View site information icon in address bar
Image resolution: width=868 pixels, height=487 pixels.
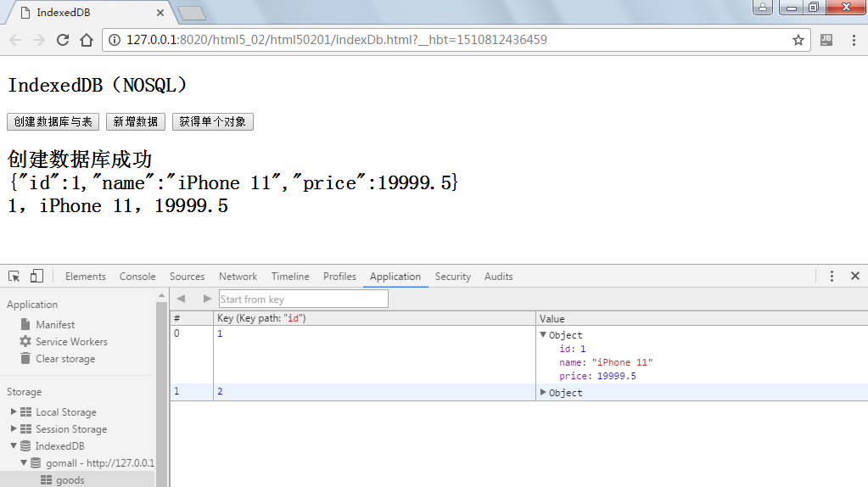[114, 40]
